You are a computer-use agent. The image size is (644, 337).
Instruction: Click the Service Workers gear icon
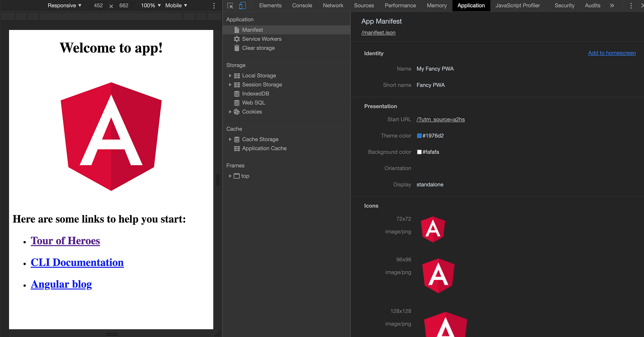tap(237, 39)
